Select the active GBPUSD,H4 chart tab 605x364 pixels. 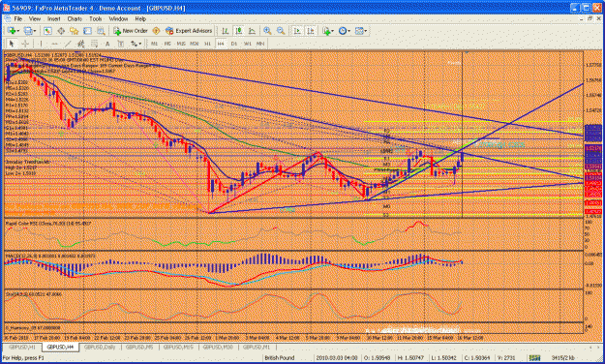[x=60, y=347]
